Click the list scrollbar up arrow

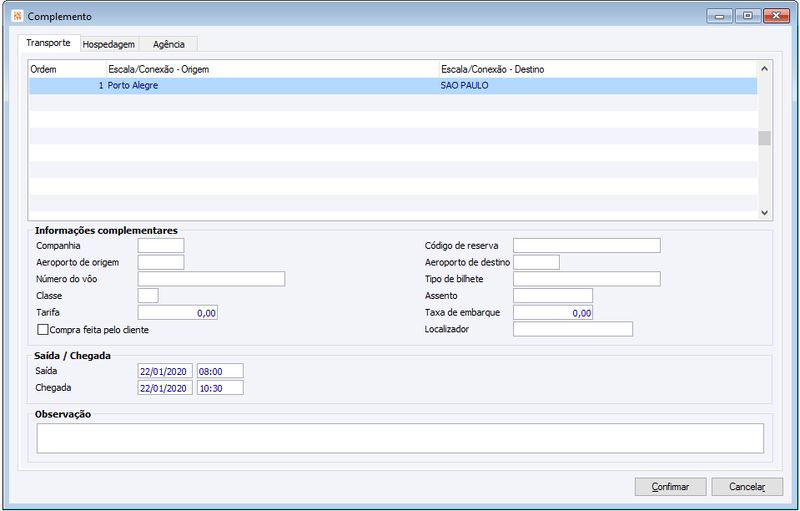[x=764, y=69]
